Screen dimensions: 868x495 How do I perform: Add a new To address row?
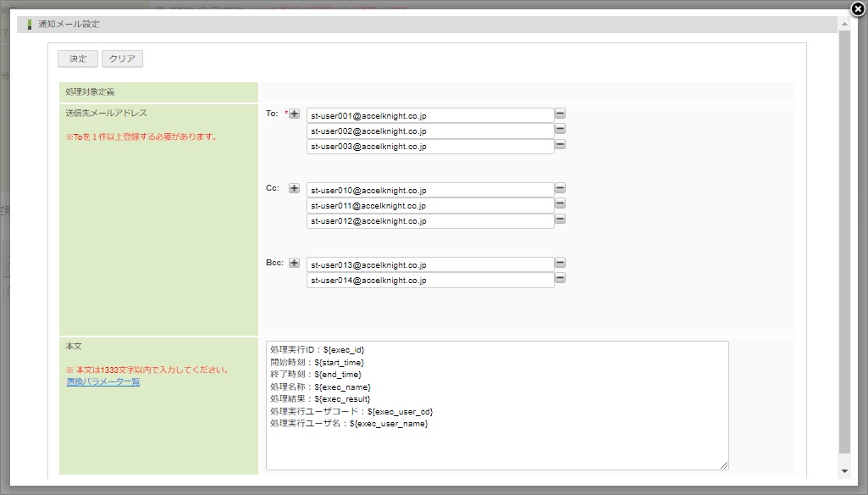(x=295, y=114)
